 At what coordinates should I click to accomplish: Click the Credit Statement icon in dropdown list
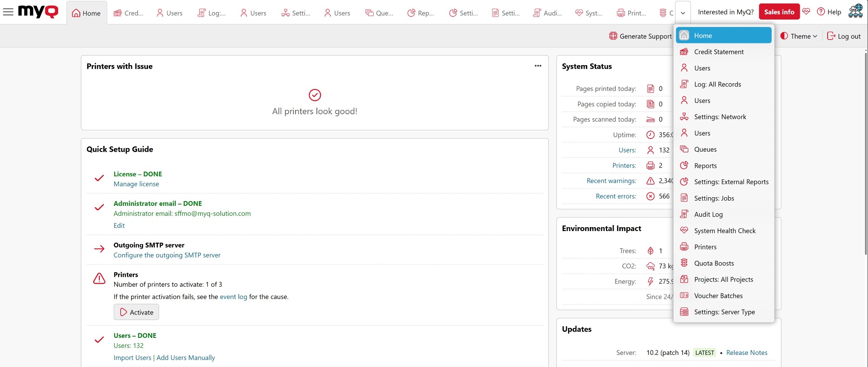pos(684,52)
